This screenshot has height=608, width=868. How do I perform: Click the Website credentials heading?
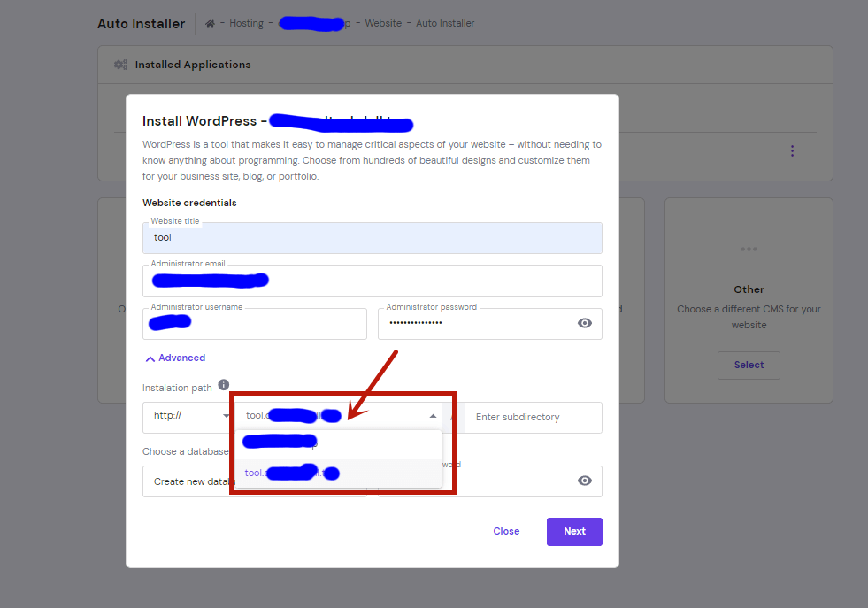click(189, 204)
